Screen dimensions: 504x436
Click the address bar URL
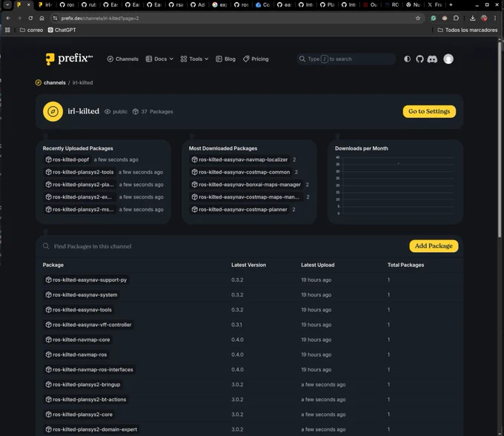coord(100,19)
